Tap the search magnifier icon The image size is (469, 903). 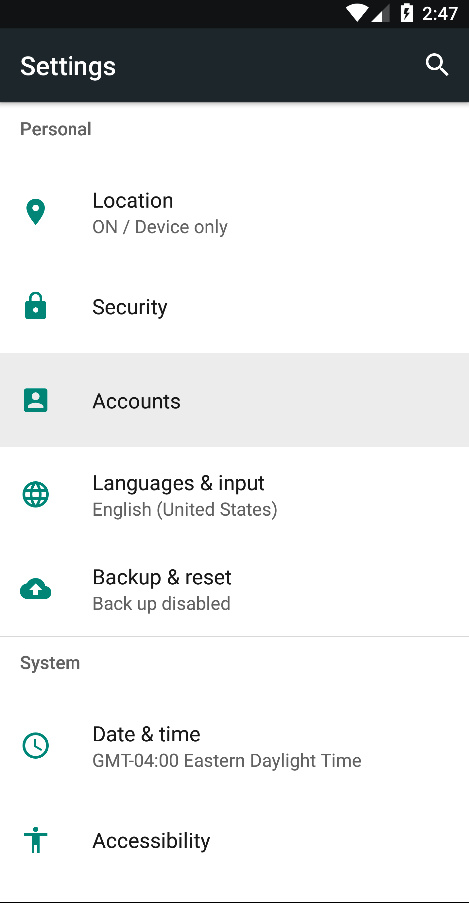tap(437, 65)
